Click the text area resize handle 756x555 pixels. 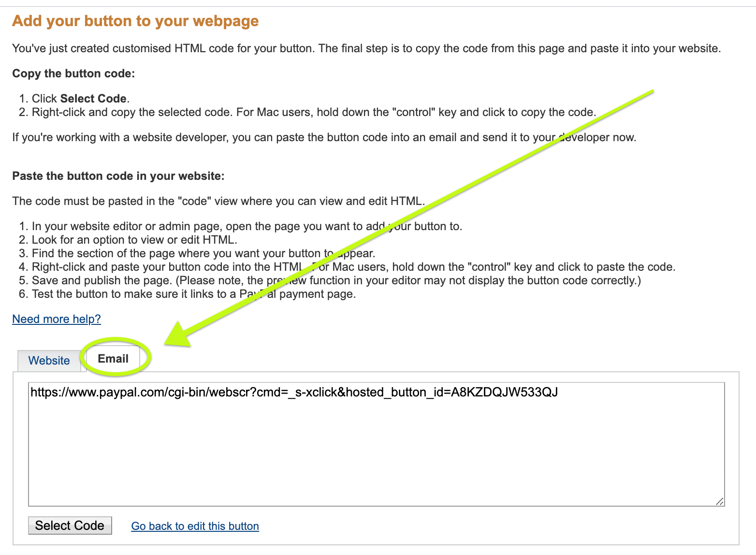point(719,501)
